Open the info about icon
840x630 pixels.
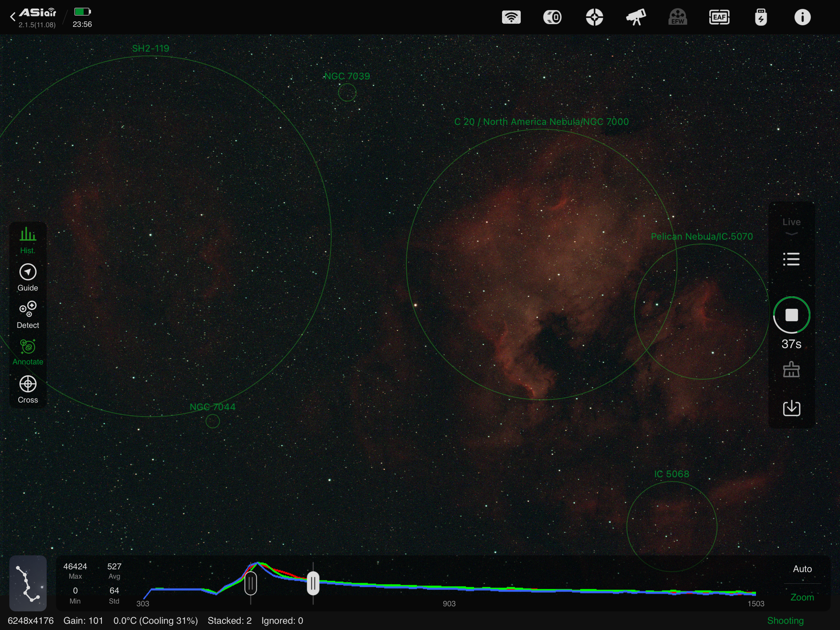click(802, 17)
